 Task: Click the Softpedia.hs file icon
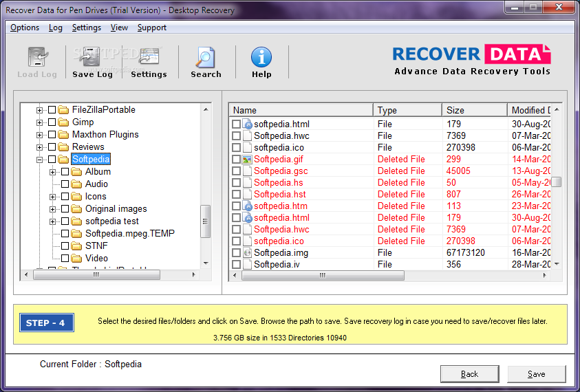tap(247, 183)
